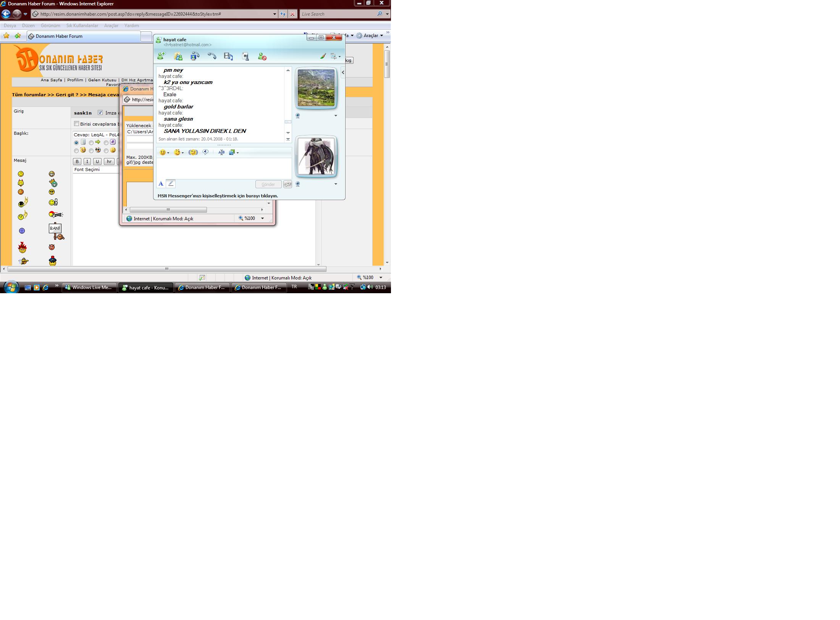
Task: Click the font color change icon in toolbar
Action: (x=161, y=183)
